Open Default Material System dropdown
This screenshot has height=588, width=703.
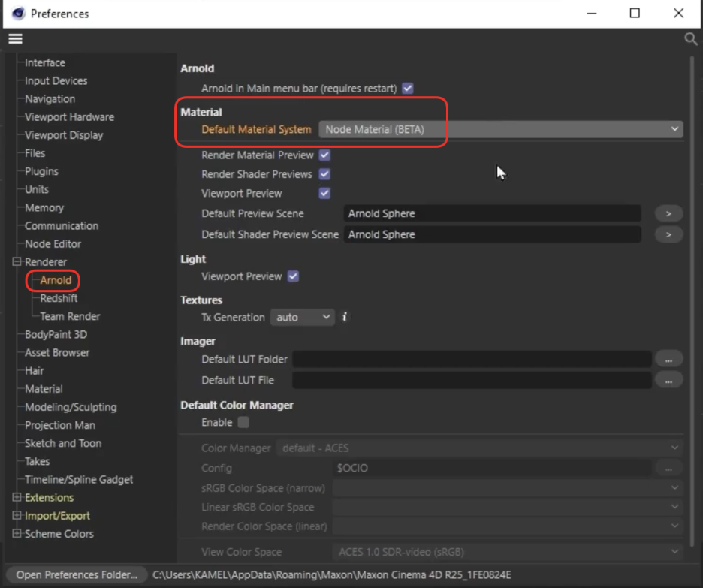point(501,129)
